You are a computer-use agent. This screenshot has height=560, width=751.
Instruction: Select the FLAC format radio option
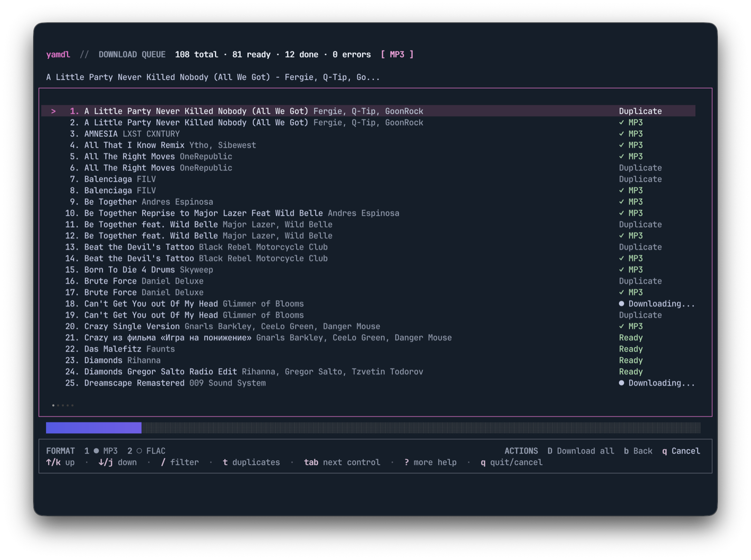146,451
